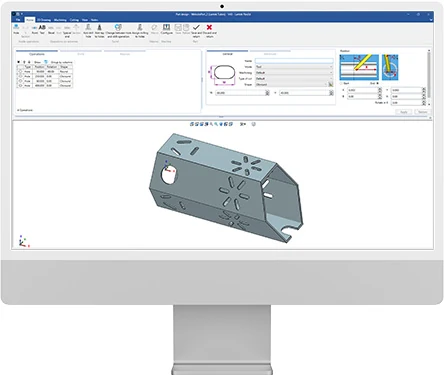Click the Bevel tool in the ribbon

[51, 29]
